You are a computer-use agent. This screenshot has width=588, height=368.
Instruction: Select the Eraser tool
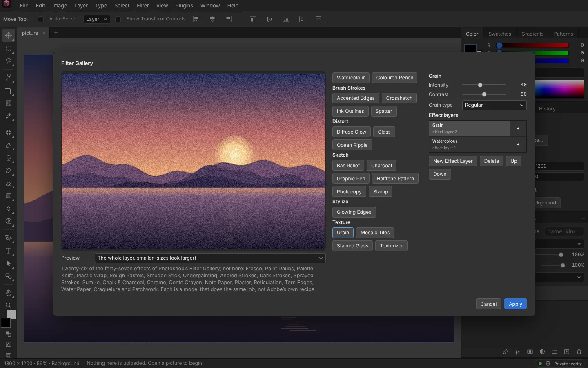[9, 184]
